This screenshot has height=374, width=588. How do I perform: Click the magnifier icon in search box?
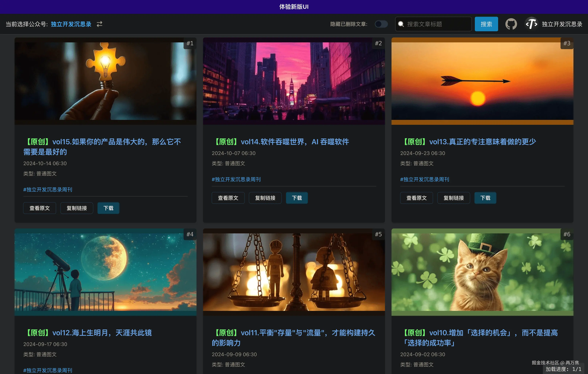point(401,24)
